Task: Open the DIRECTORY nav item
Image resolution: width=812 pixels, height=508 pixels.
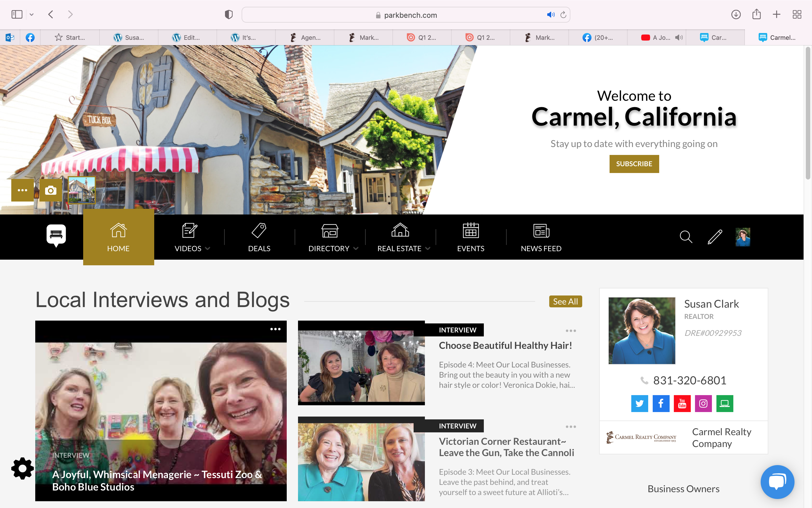Action: pos(329,237)
